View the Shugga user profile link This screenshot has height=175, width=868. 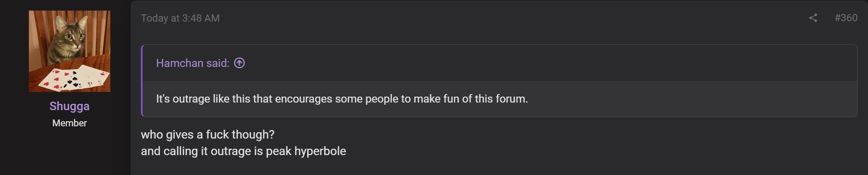[70, 106]
